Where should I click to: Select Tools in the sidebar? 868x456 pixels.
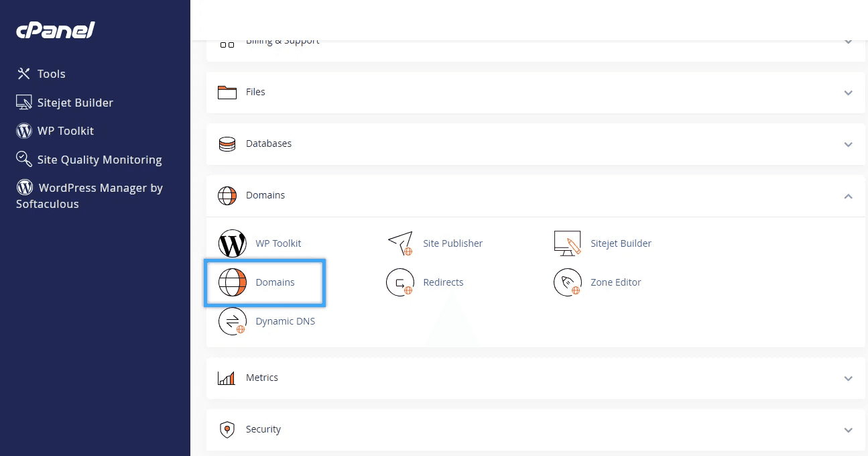tap(51, 74)
